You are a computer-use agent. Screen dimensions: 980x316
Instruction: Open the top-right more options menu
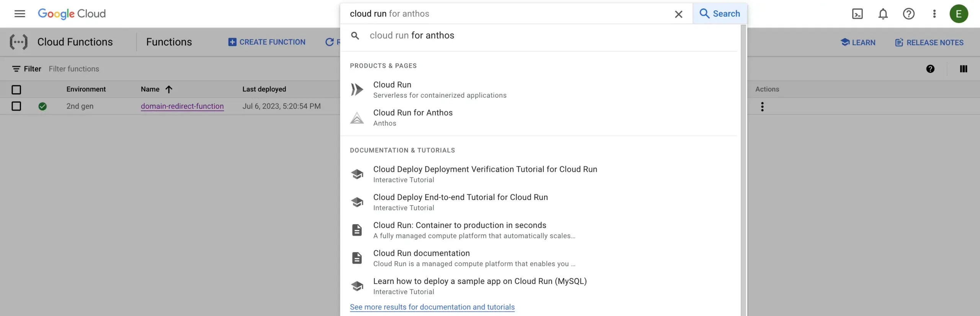tap(934, 13)
